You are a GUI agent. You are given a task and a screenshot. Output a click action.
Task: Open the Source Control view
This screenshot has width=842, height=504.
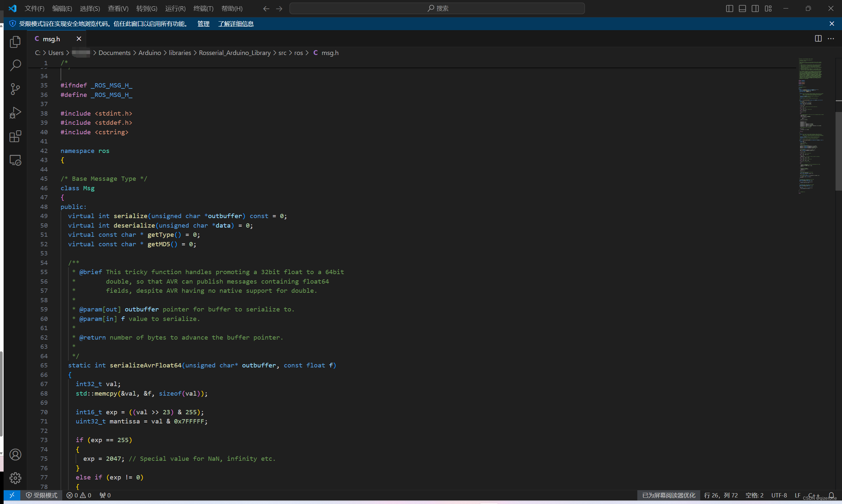coord(15,89)
